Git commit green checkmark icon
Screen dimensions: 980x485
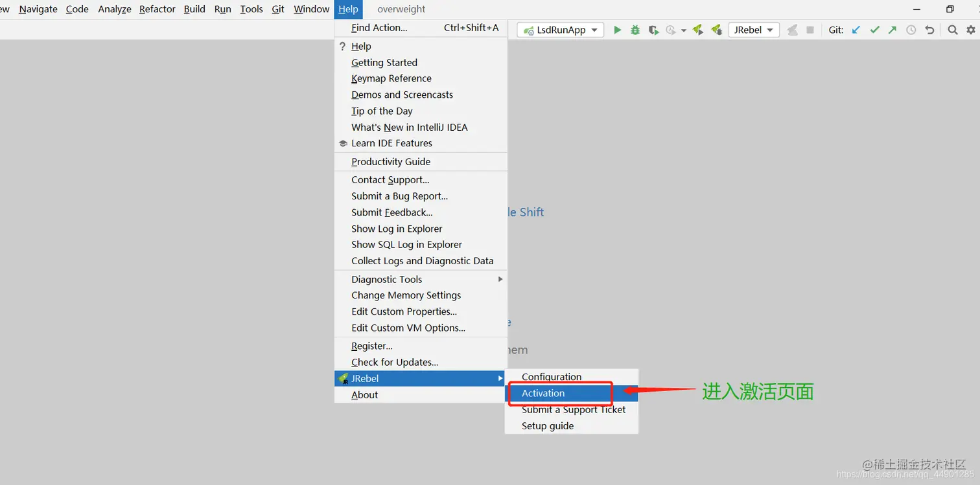click(x=874, y=30)
